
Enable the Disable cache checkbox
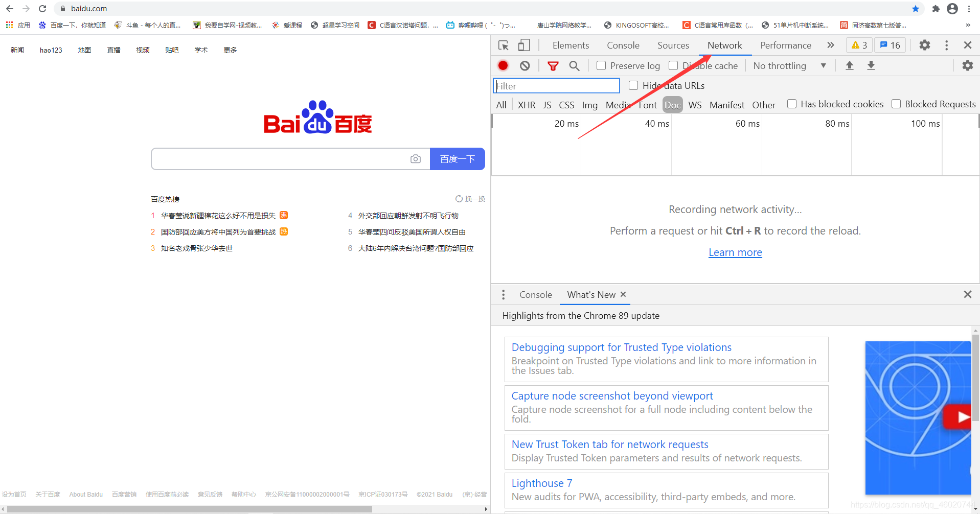tap(673, 65)
